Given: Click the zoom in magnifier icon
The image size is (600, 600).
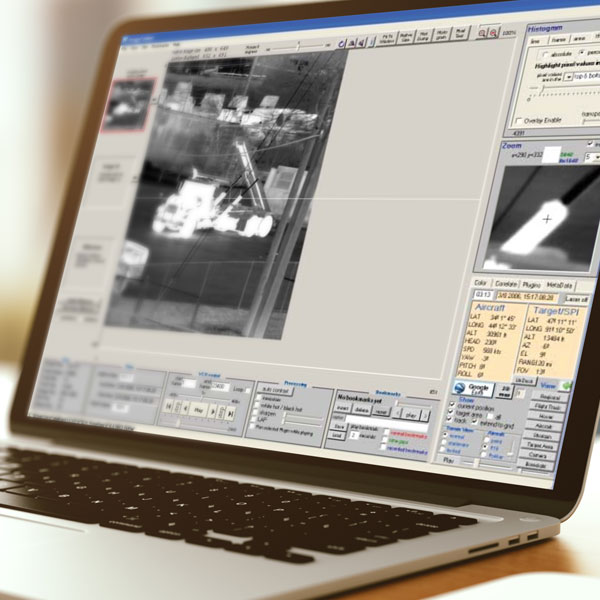Looking at the screenshot, I should [482, 33].
